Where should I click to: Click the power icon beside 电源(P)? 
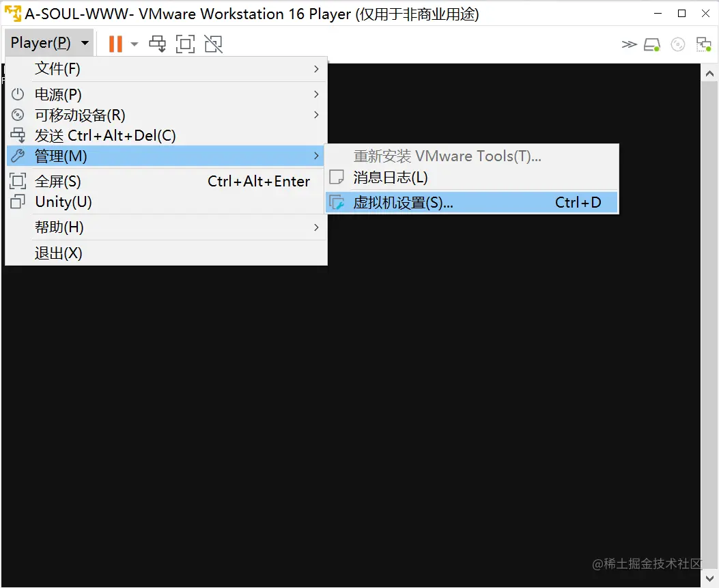coord(18,94)
